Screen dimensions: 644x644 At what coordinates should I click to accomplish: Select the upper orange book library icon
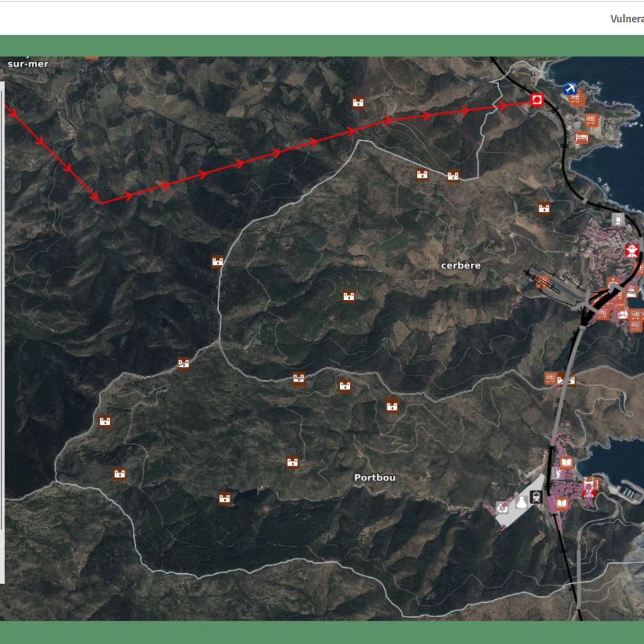[567, 463]
